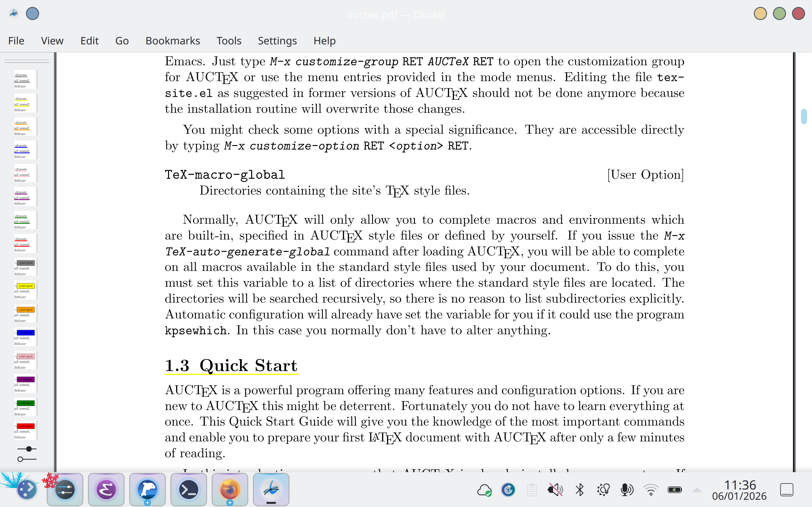
Task: Choose the red highlighter annotation tool
Action: pyautogui.click(x=25, y=431)
